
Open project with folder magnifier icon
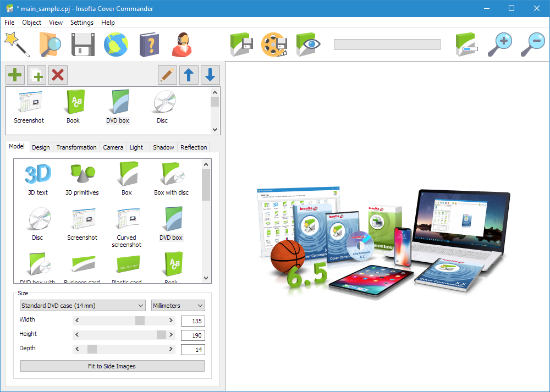pos(50,45)
